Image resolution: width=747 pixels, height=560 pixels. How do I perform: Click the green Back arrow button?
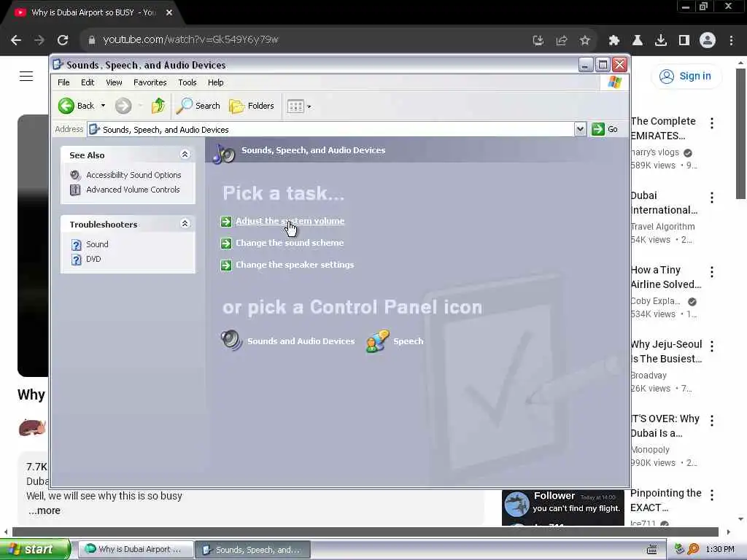point(66,106)
